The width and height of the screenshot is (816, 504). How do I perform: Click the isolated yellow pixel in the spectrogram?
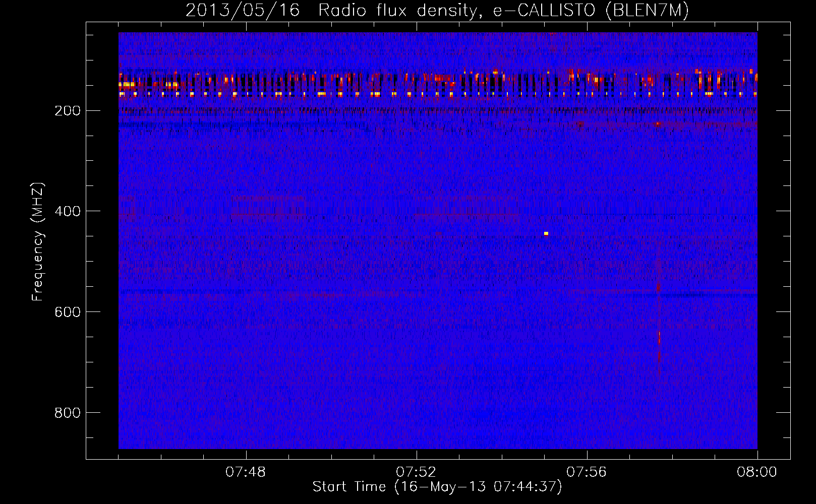[x=546, y=233]
